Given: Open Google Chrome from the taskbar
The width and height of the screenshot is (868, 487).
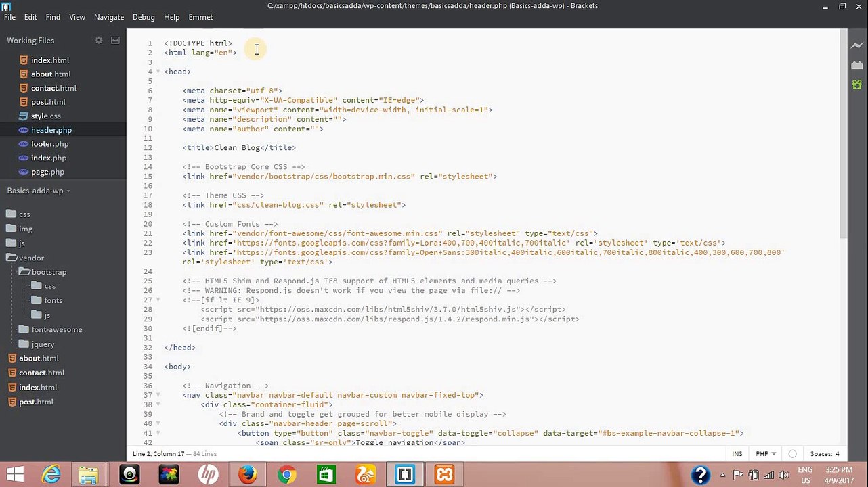Looking at the screenshot, I should click(286, 475).
